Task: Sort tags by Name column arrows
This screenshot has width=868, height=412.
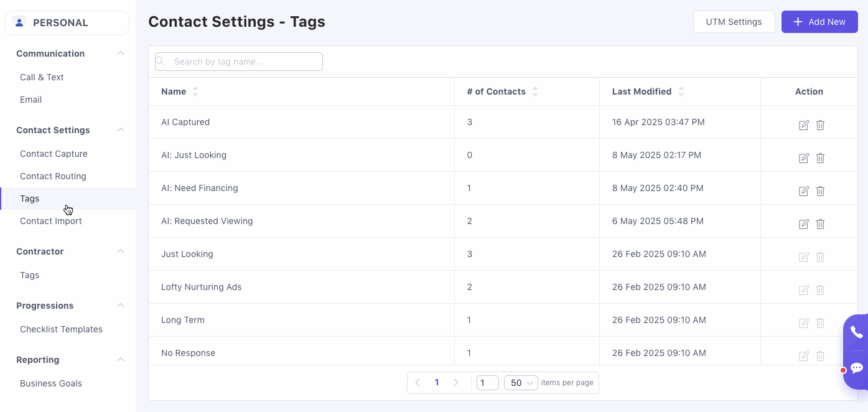Action: coord(195,91)
